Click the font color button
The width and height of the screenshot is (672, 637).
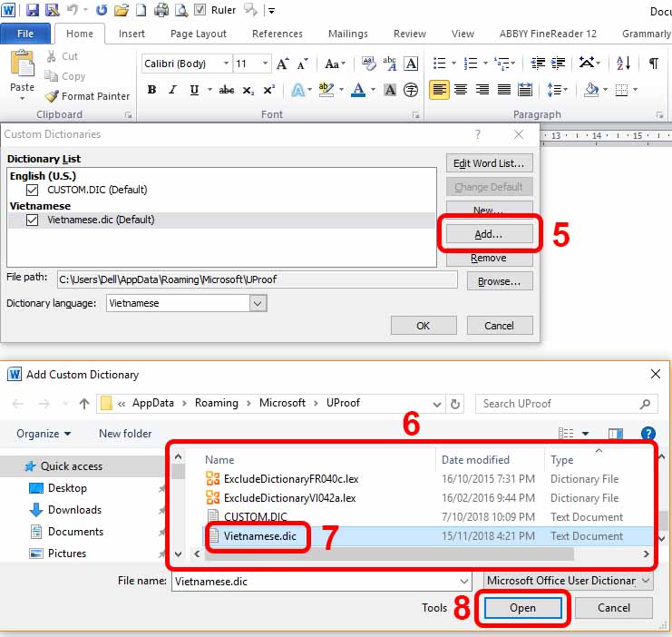(x=358, y=90)
